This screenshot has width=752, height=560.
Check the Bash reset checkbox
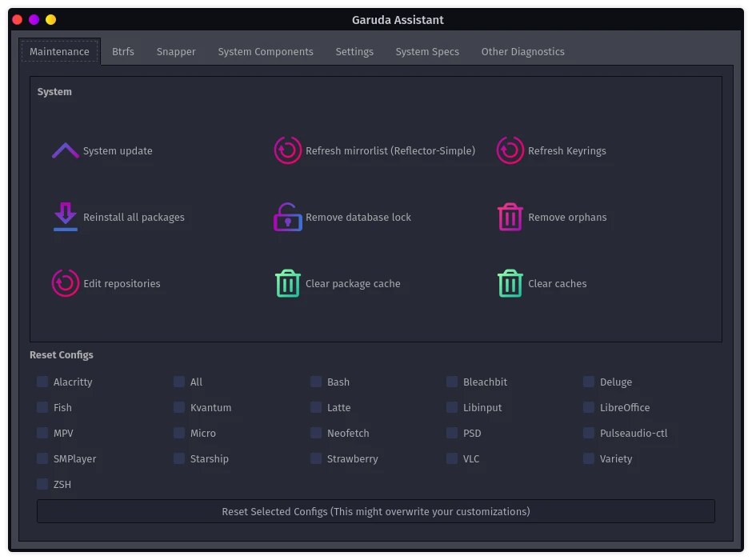tap(316, 382)
